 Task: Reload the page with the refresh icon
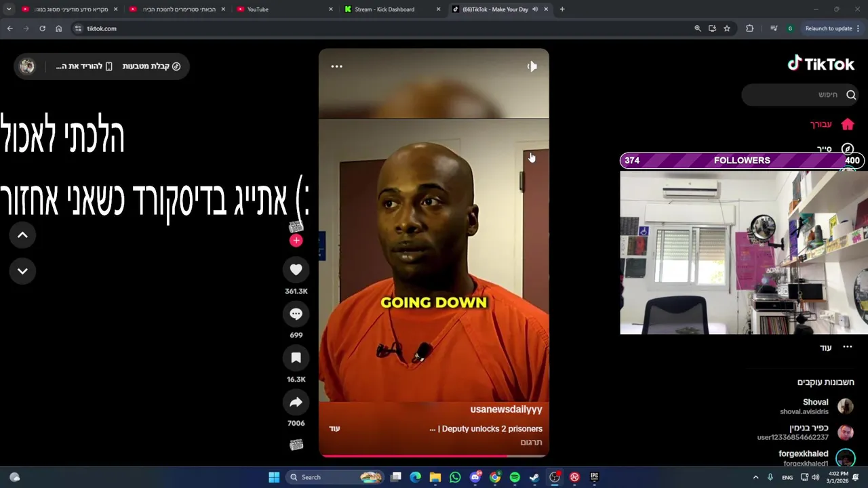click(x=42, y=28)
